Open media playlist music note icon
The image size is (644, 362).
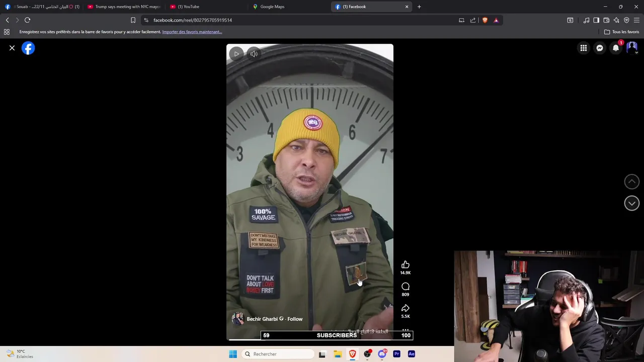point(586,20)
